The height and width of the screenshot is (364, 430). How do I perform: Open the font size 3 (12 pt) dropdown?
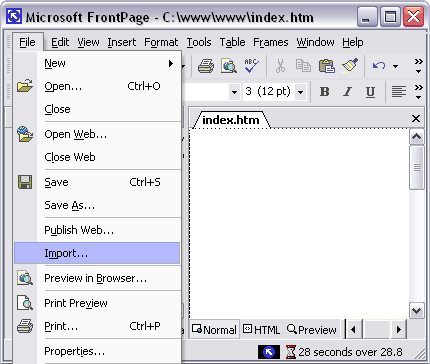(x=300, y=92)
